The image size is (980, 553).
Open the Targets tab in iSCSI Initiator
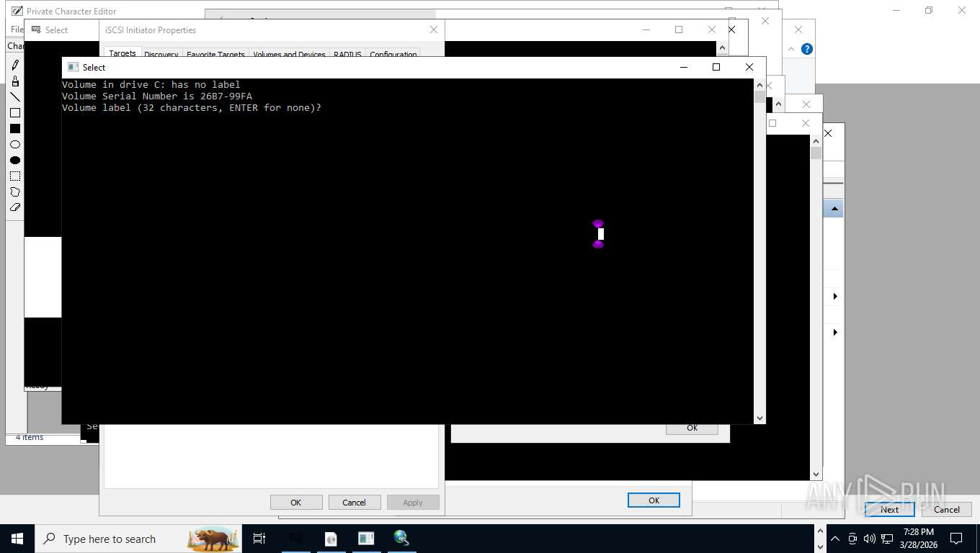[122, 53]
